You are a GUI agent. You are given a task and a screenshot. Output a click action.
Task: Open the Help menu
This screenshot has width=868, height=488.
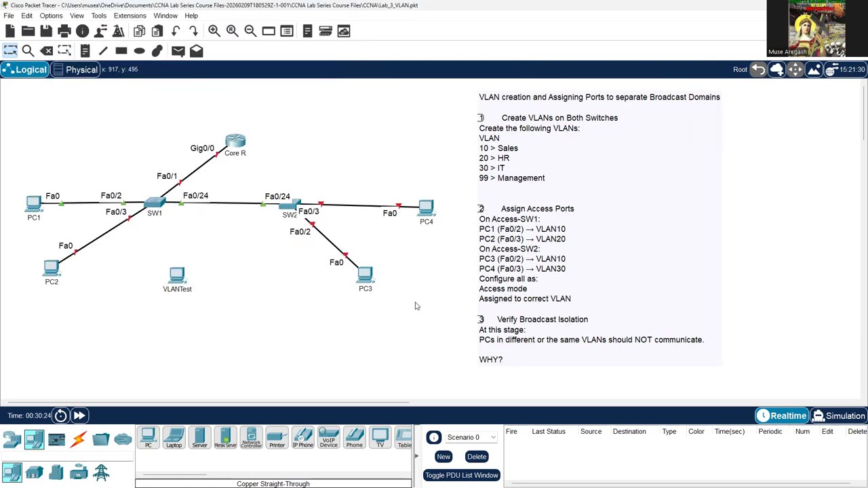(x=191, y=16)
